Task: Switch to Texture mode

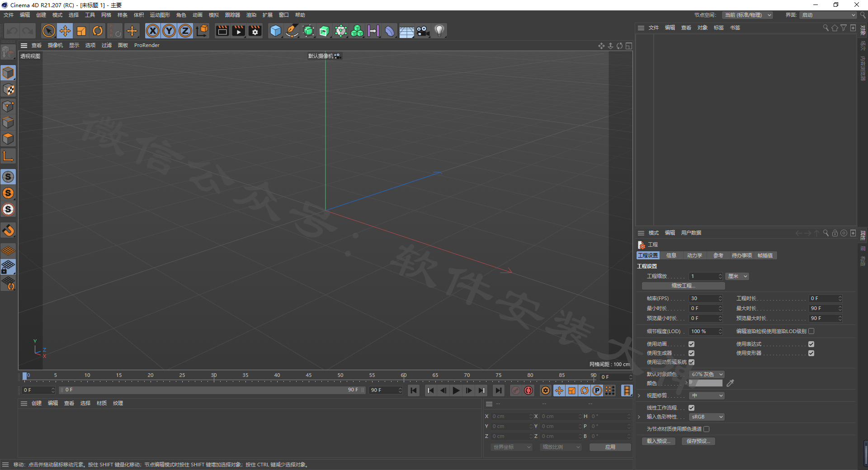Action: 8,89
